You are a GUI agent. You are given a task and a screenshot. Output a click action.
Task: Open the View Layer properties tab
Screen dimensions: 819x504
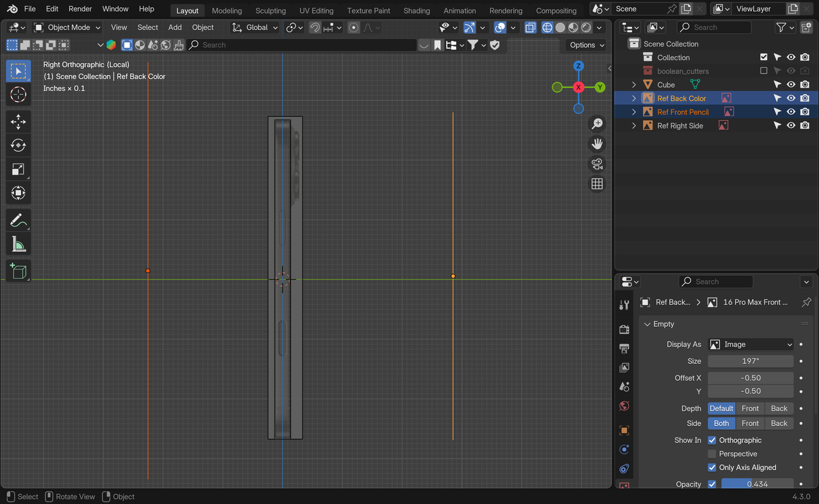pos(624,368)
